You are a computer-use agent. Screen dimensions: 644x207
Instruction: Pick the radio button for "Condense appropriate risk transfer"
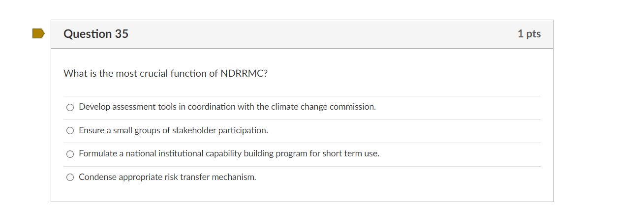point(70,177)
